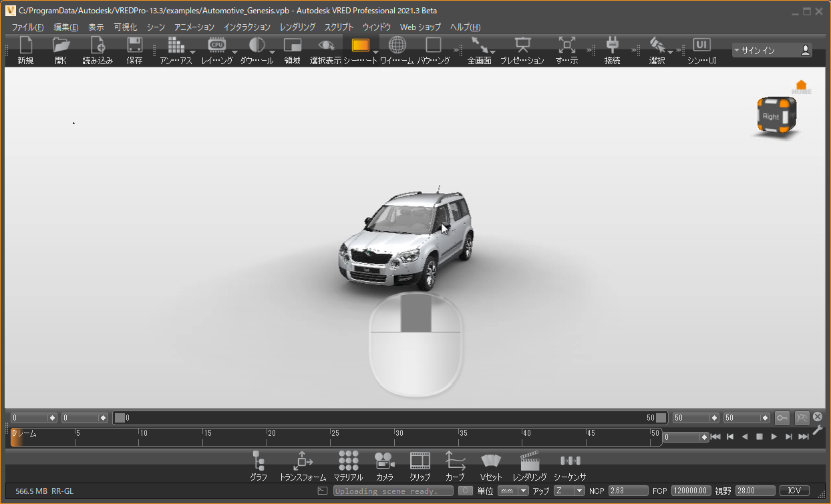The height and width of the screenshot is (504, 831).
Task: Open the fullscreen dropdown arrow
Action: (492, 52)
